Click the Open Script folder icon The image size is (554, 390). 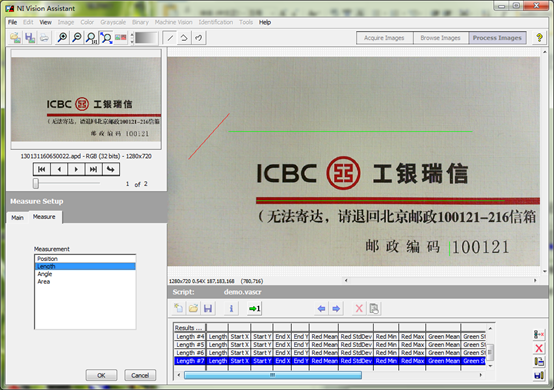coord(193,308)
